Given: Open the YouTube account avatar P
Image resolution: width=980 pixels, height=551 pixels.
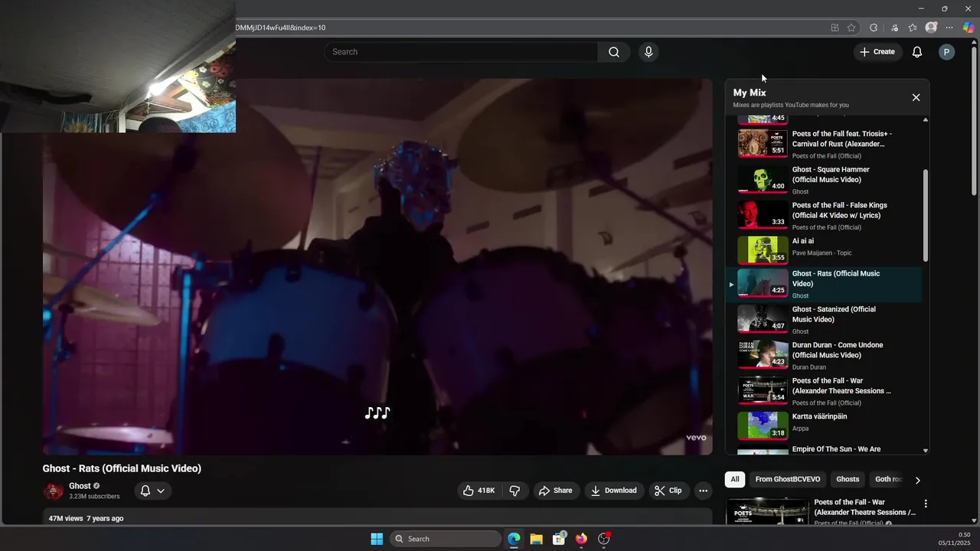Looking at the screenshot, I should coord(946,52).
